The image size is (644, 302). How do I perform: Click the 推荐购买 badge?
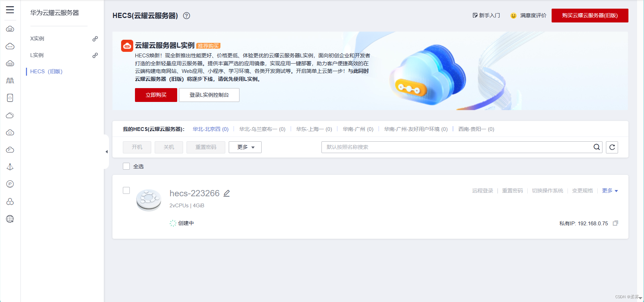pyautogui.click(x=208, y=46)
